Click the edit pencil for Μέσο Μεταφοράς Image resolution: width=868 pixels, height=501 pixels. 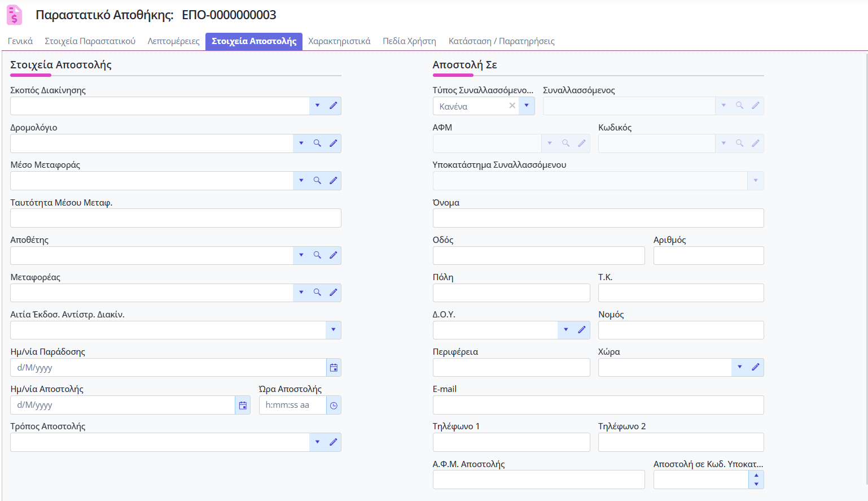tap(334, 181)
